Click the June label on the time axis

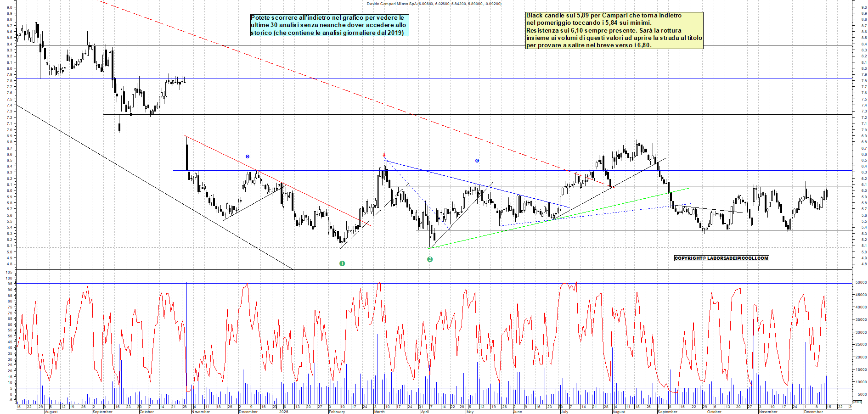coord(517,412)
